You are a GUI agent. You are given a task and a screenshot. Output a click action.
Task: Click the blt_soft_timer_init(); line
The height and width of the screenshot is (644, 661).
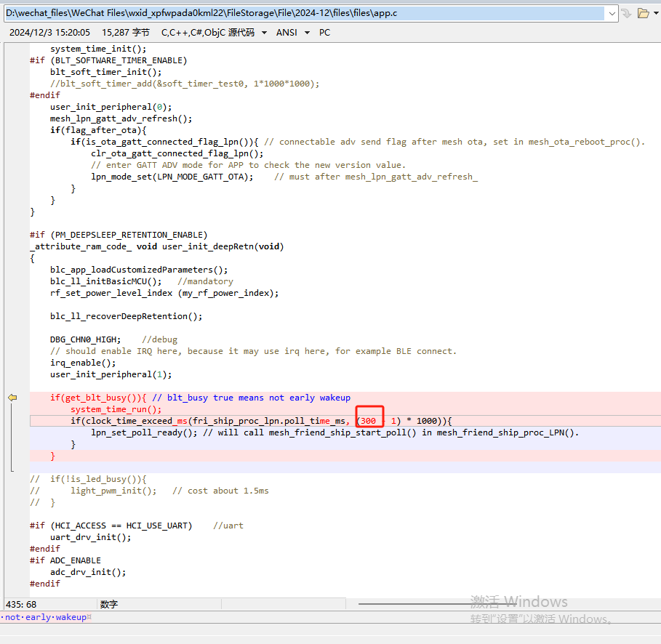point(106,72)
